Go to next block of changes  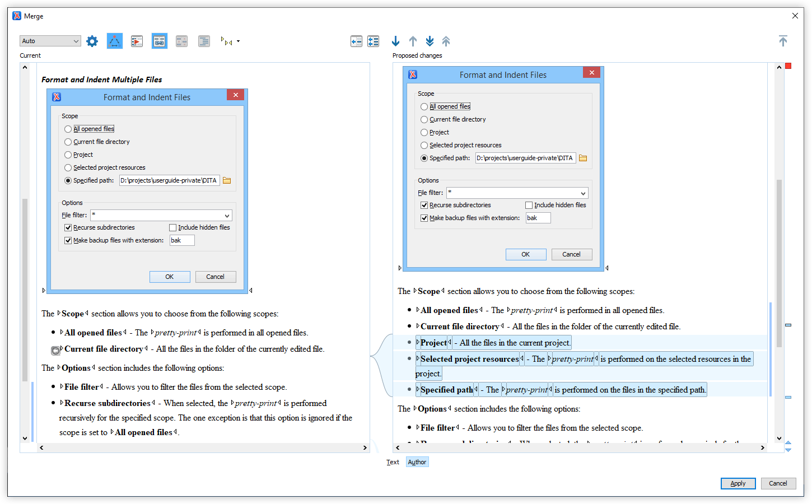396,41
